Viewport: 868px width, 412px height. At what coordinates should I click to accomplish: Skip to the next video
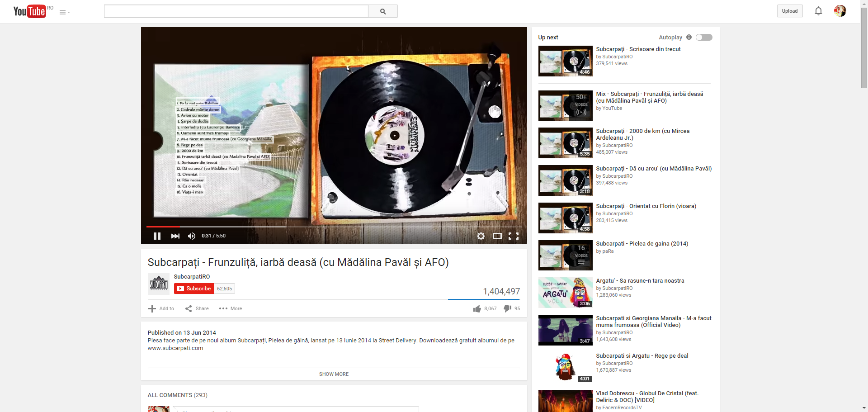(175, 236)
